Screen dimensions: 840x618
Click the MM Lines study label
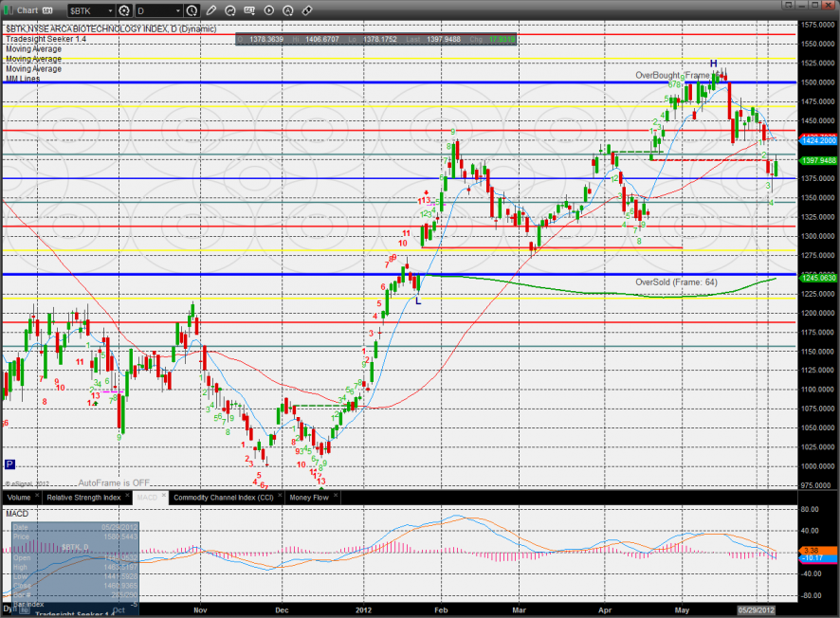point(23,79)
